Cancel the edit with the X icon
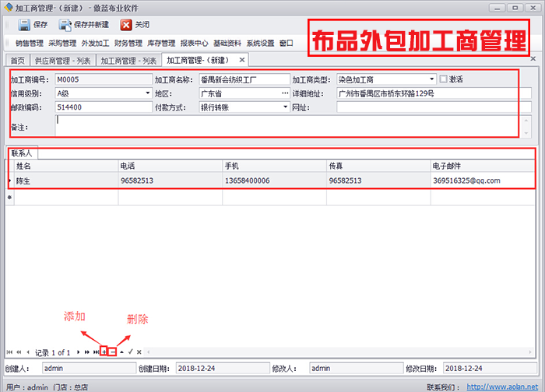This screenshot has width=545, height=392. pos(139,352)
